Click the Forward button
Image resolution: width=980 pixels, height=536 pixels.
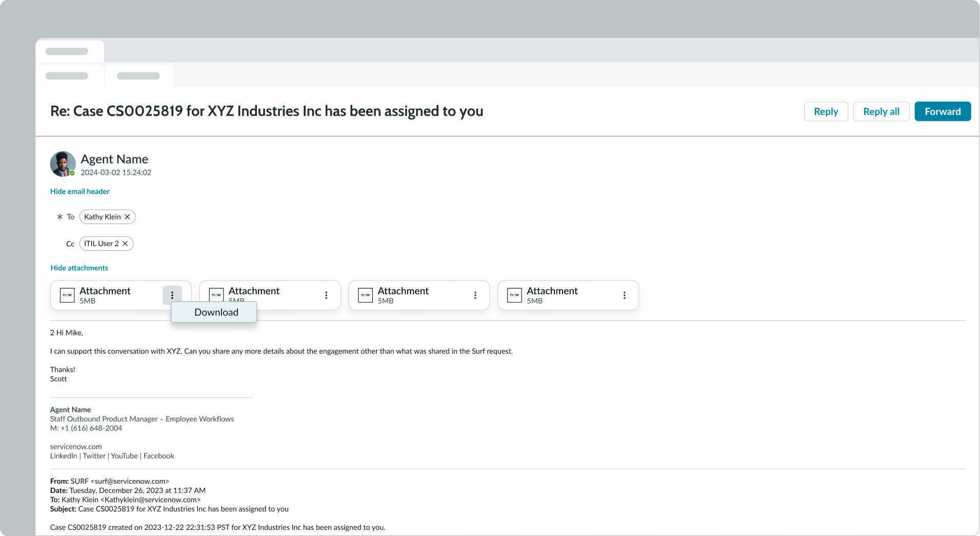pos(943,111)
